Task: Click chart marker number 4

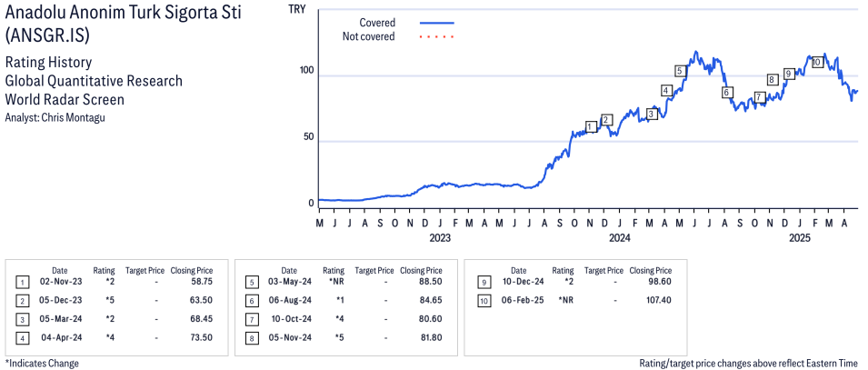Action: (x=666, y=91)
